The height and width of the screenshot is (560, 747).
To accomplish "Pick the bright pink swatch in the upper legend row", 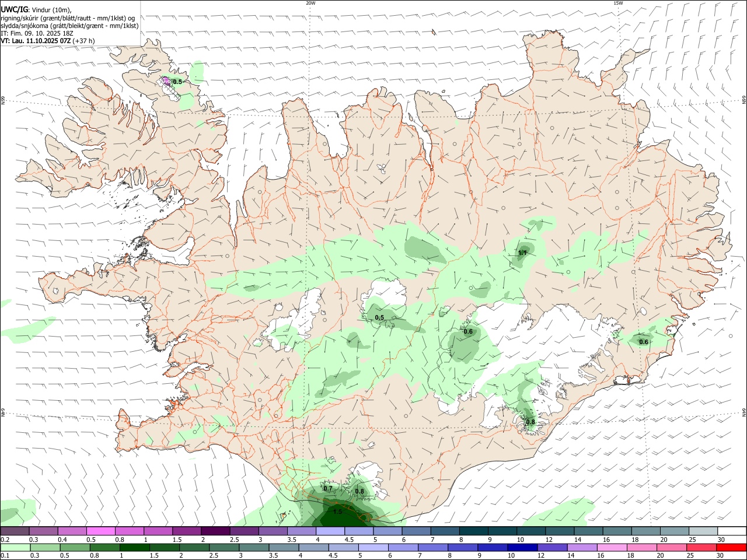I will click(x=100, y=531).
